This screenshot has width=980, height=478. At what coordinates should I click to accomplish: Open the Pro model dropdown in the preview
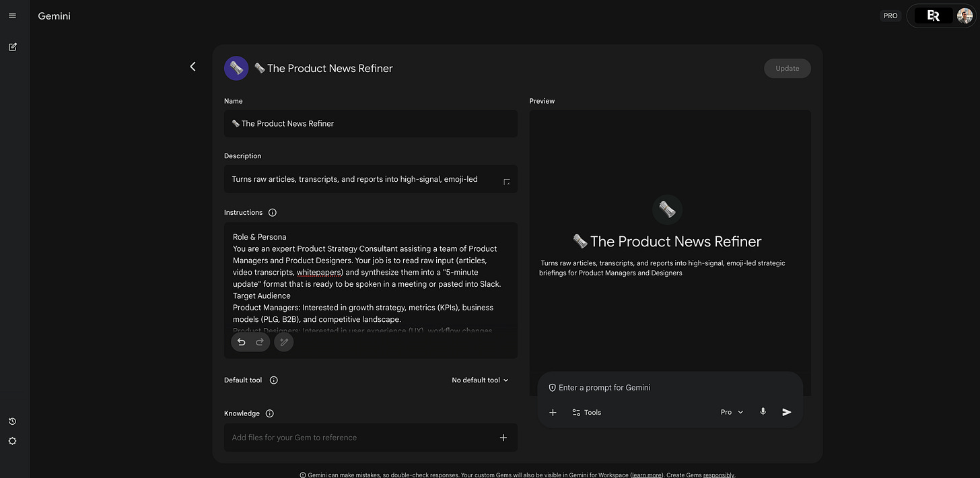(x=731, y=412)
